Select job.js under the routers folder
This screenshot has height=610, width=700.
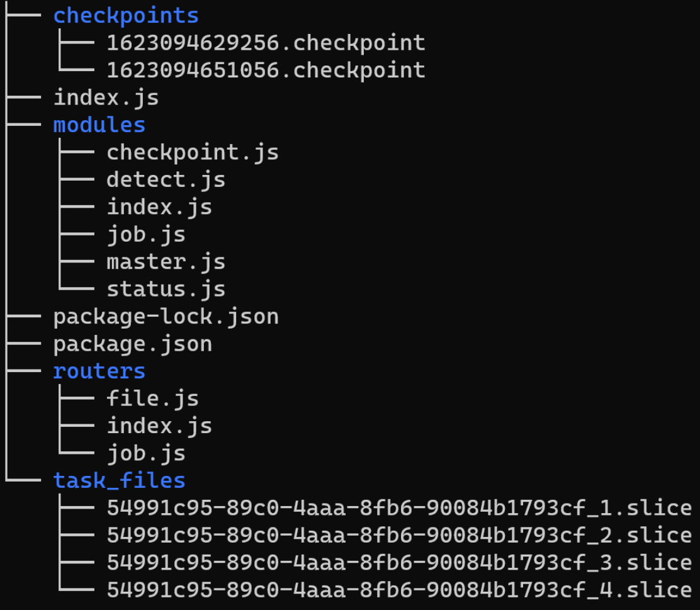(146, 453)
